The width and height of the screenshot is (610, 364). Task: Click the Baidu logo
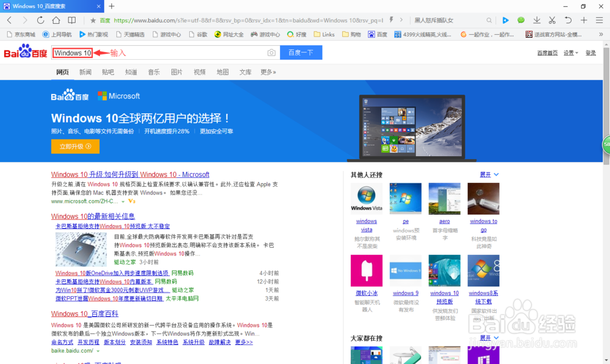(26, 52)
